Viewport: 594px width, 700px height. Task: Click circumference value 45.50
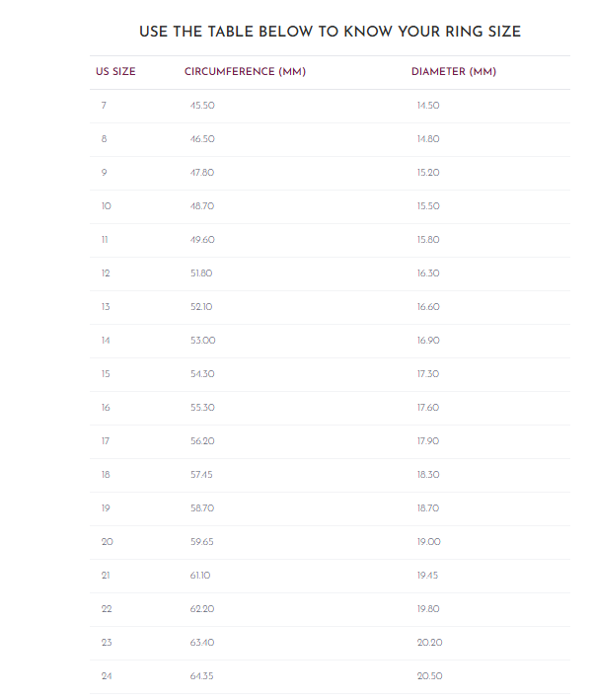[x=202, y=106]
